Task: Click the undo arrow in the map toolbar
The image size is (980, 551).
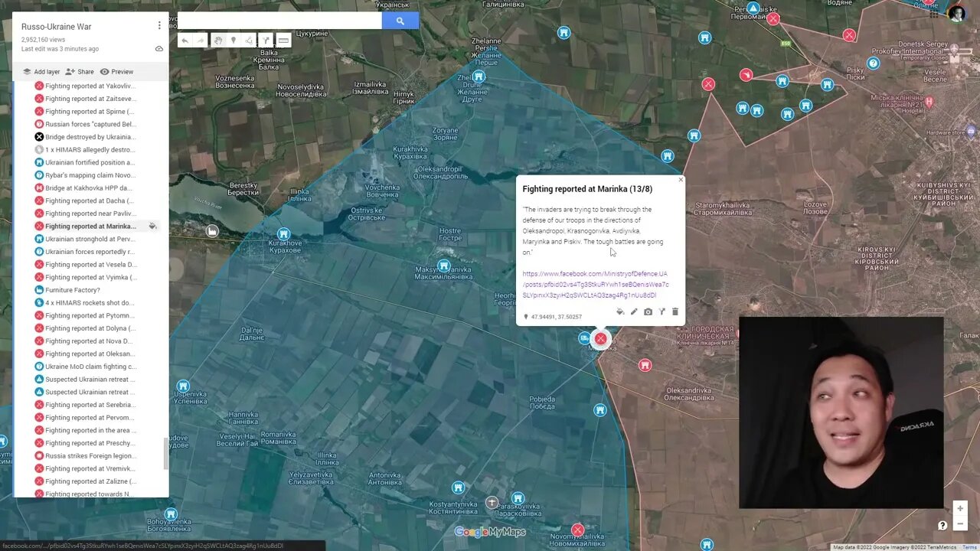Action: 185,41
